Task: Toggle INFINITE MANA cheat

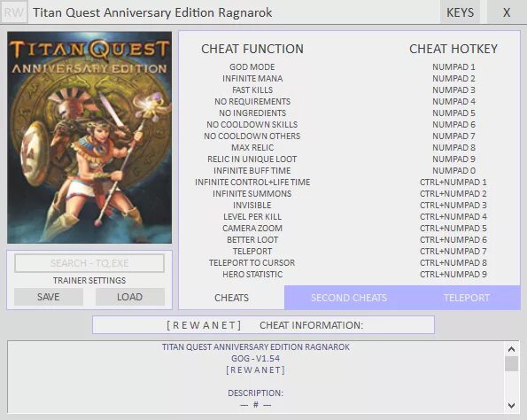Action: coord(252,78)
